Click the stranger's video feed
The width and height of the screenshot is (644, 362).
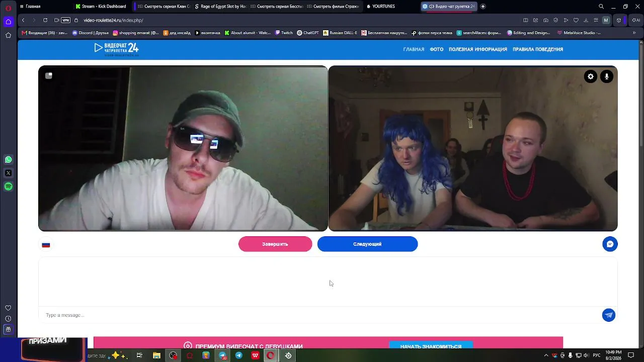(183, 148)
